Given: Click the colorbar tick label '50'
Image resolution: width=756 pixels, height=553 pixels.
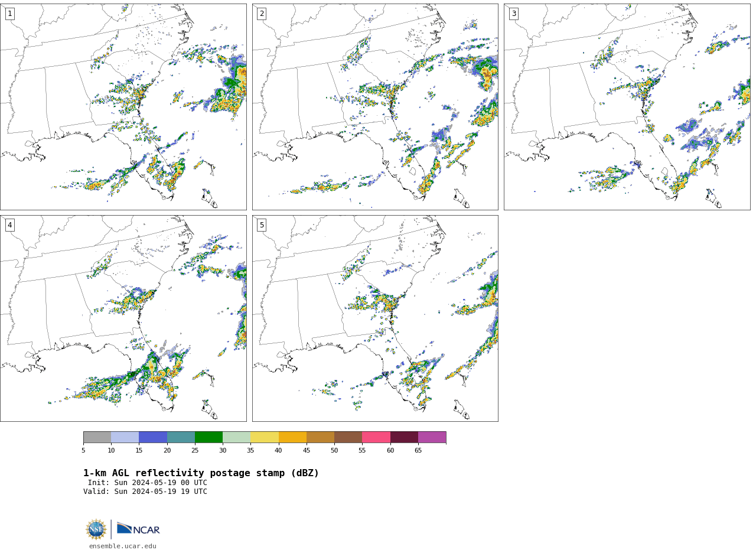Looking at the screenshot, I should 334,451.
